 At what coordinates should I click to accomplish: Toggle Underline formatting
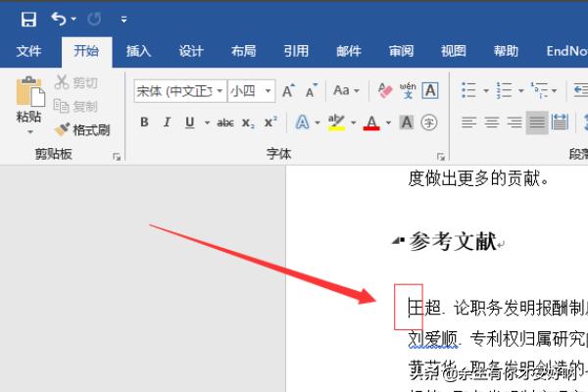(x=190, y=122)
